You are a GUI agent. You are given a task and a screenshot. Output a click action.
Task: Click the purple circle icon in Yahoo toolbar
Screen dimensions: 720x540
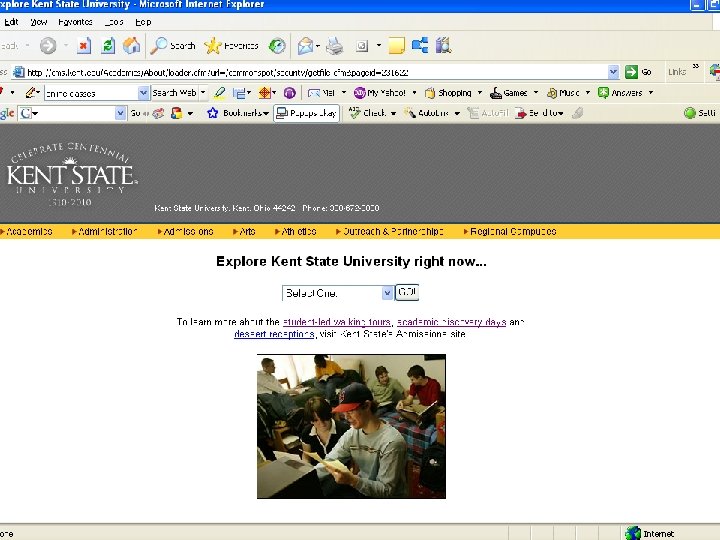pyautogui.click(x=289, y=93)
